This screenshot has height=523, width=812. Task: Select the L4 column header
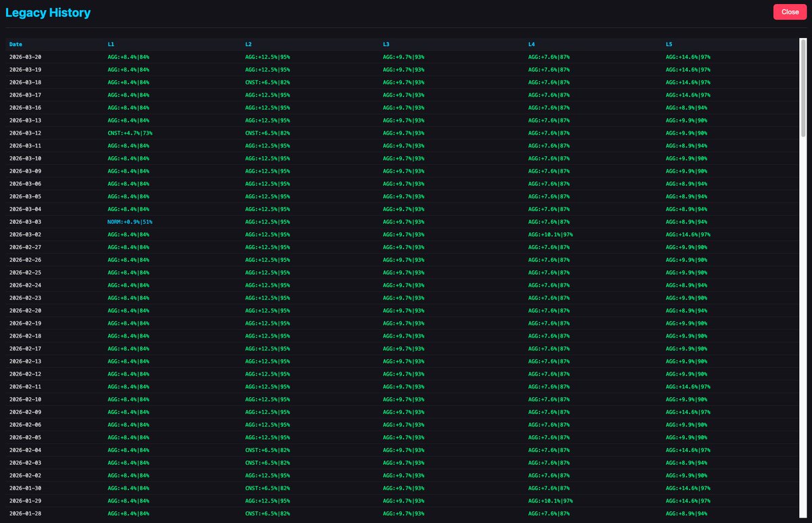(532, 44)
